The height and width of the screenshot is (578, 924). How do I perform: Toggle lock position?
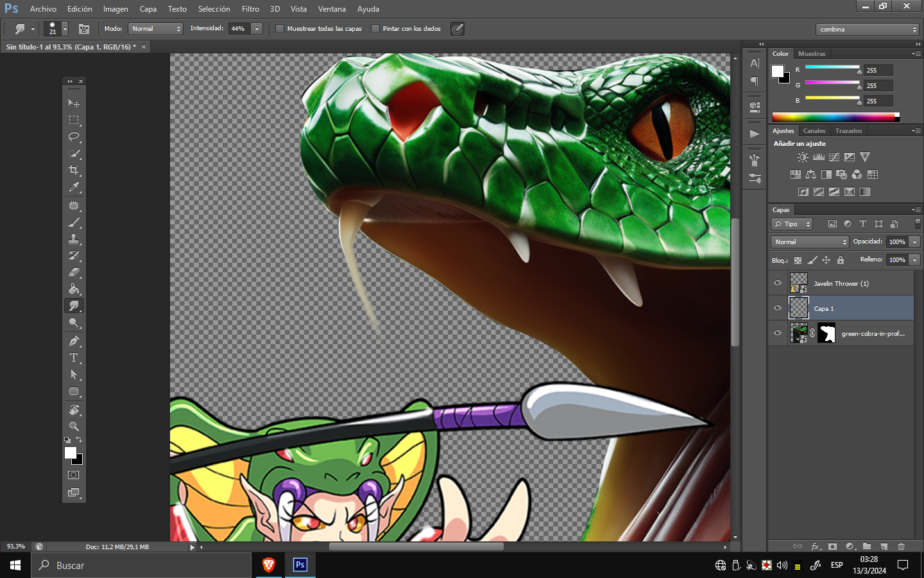click(826, 260)
